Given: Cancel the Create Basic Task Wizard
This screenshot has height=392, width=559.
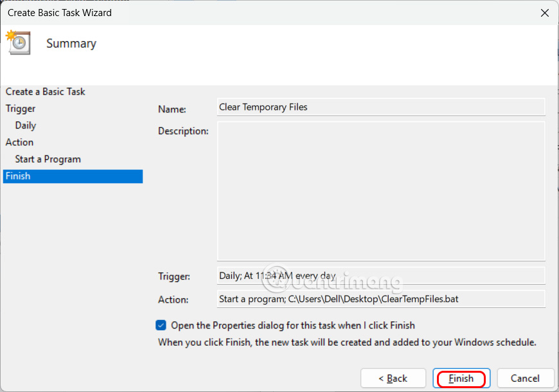Looking at the screenshot, I should click(x=525, y=378).
